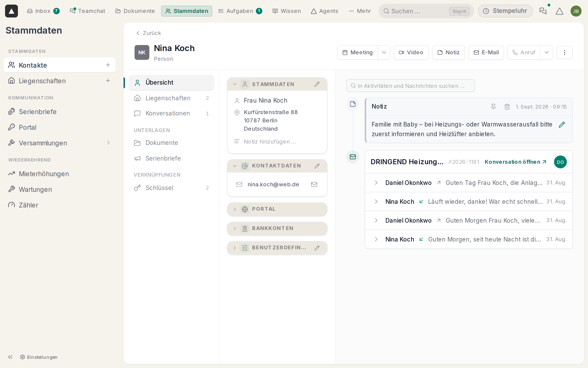Add a new Liegenschaften entry with plus
This screenshot has width=588, height=368.
click(108, 80)
